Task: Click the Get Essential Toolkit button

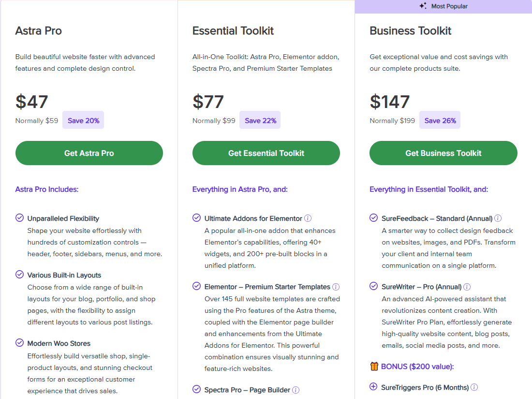Action: click(266, 153)
